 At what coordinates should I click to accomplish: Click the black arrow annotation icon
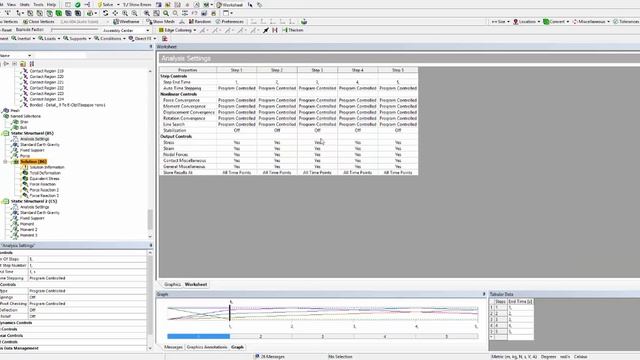point(266,30)
